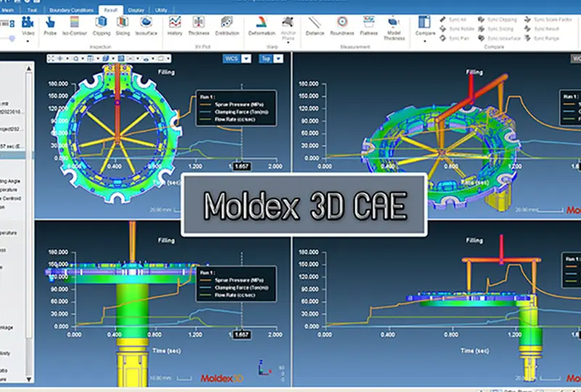Toggle Sync Isosurface option
This screenshot has height=392, width=581.
pos(500,38)
